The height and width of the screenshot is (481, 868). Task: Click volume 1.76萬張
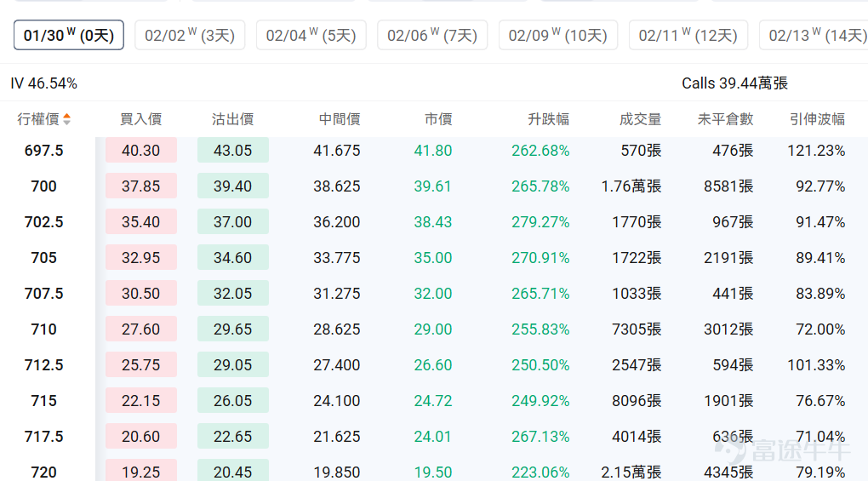tap(631, 186)
